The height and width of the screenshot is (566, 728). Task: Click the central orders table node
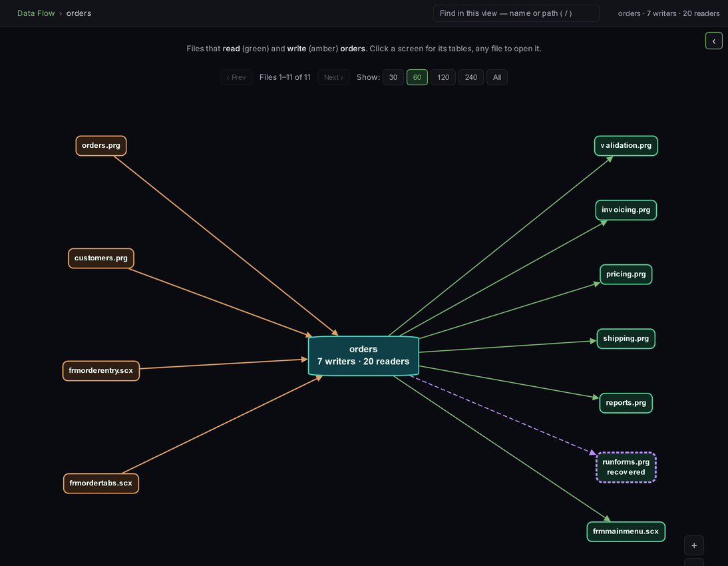[363, 356]
